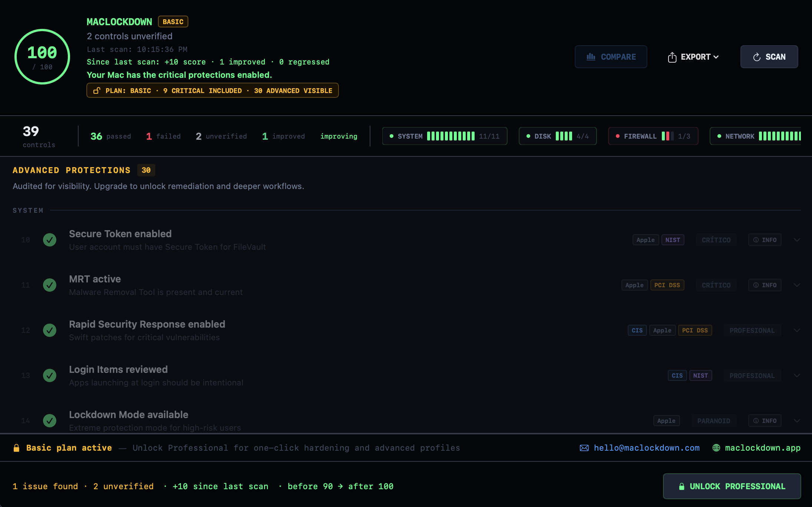812x507 pixels.
Task: Click the 'Basic plan active' label
Action: 69,448
